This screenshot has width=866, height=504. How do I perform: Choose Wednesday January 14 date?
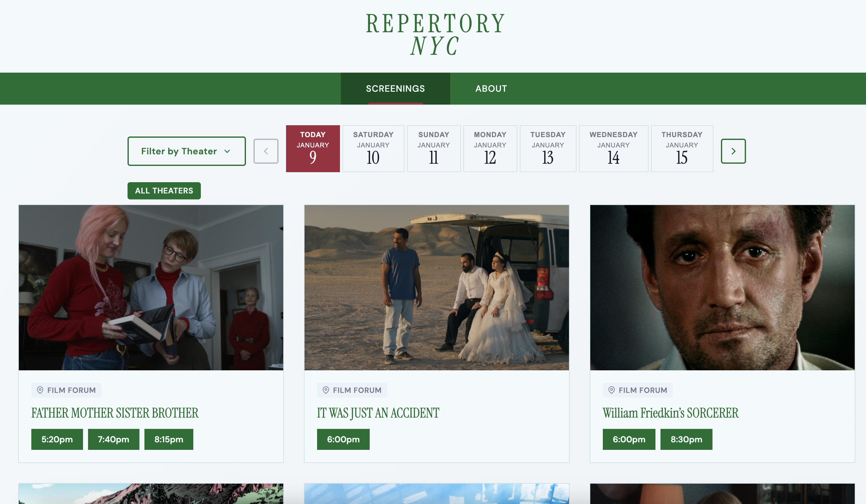coord(613,148)
